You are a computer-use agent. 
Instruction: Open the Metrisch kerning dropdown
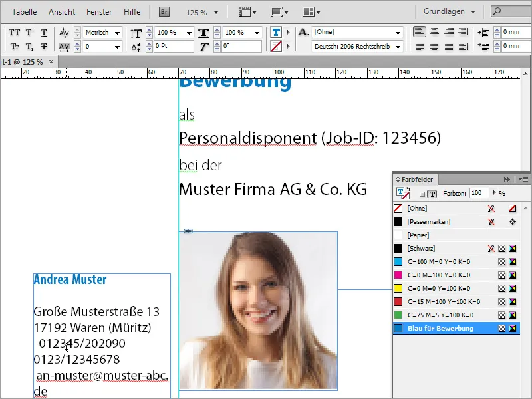point(117,33)
